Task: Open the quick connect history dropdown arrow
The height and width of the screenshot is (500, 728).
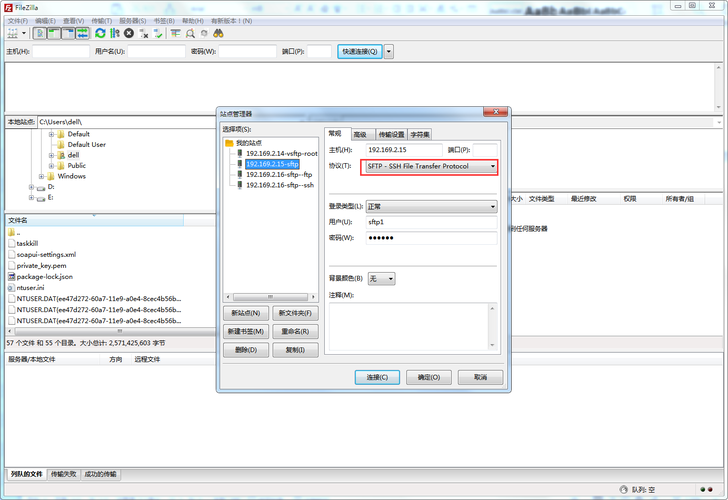Action: [389, 52]
